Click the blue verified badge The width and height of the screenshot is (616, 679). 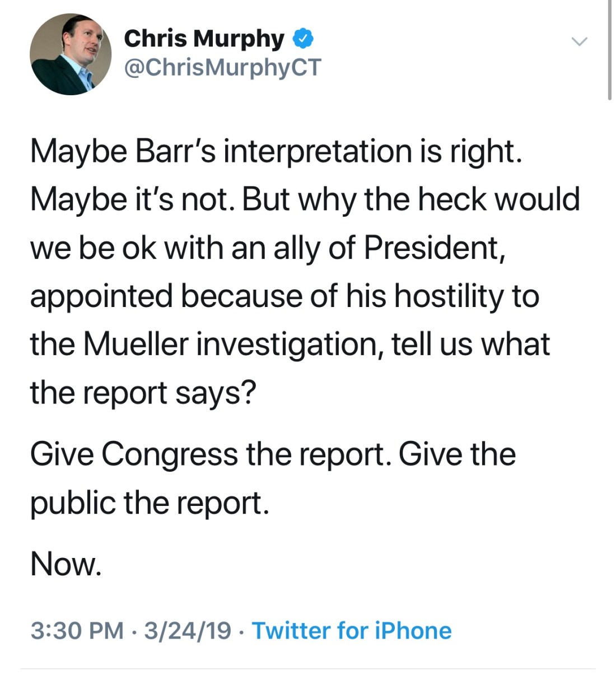pyautogui.click(x=303, y=39)
